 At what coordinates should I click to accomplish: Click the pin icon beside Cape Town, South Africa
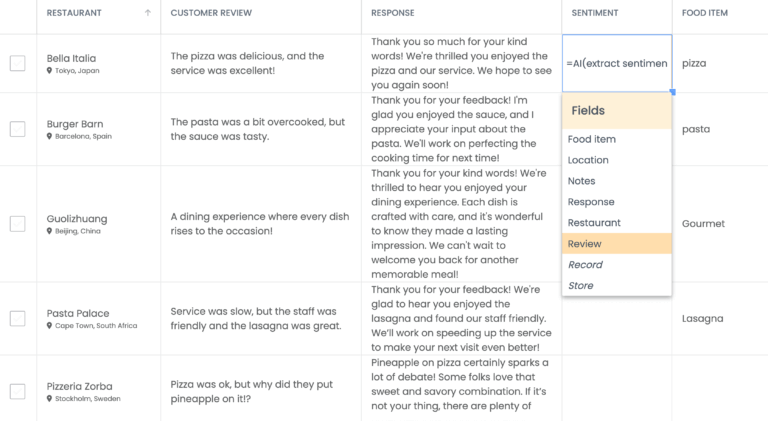(x=49, y=326)
